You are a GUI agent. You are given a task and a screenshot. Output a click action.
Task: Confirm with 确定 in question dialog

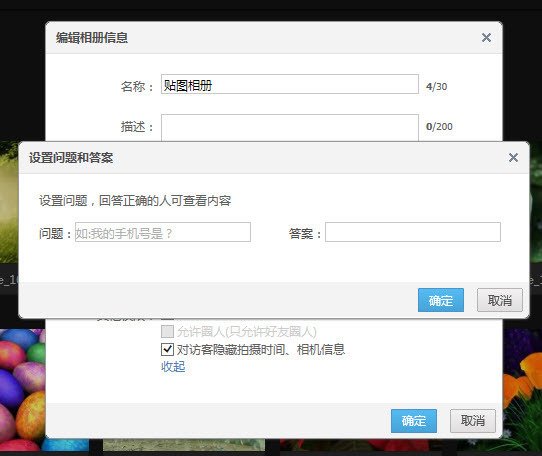(x=441, y=300)
